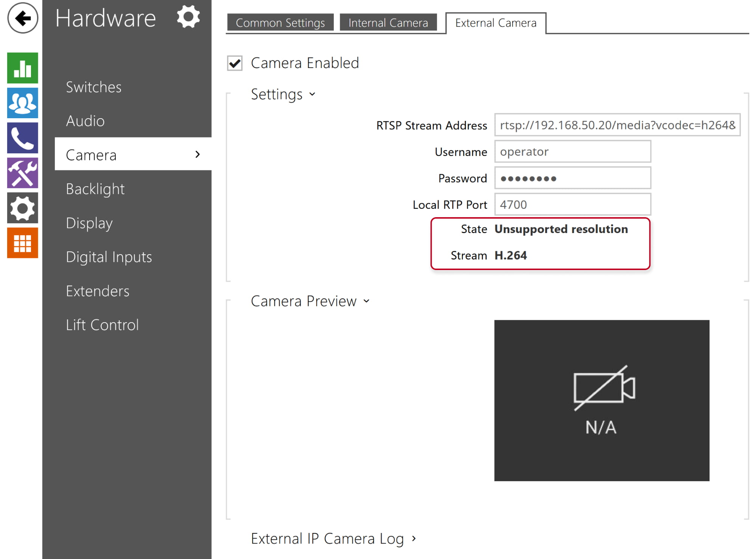The image size is (756, 559).
Task: Click the RTSP Stream Address field
Action: 617,125
